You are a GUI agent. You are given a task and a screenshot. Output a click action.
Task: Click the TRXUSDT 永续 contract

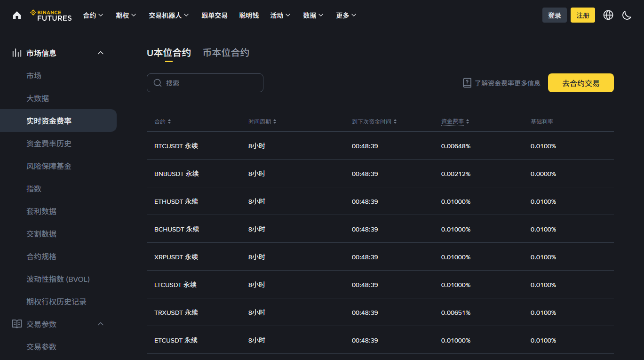[x=176, y=312]
